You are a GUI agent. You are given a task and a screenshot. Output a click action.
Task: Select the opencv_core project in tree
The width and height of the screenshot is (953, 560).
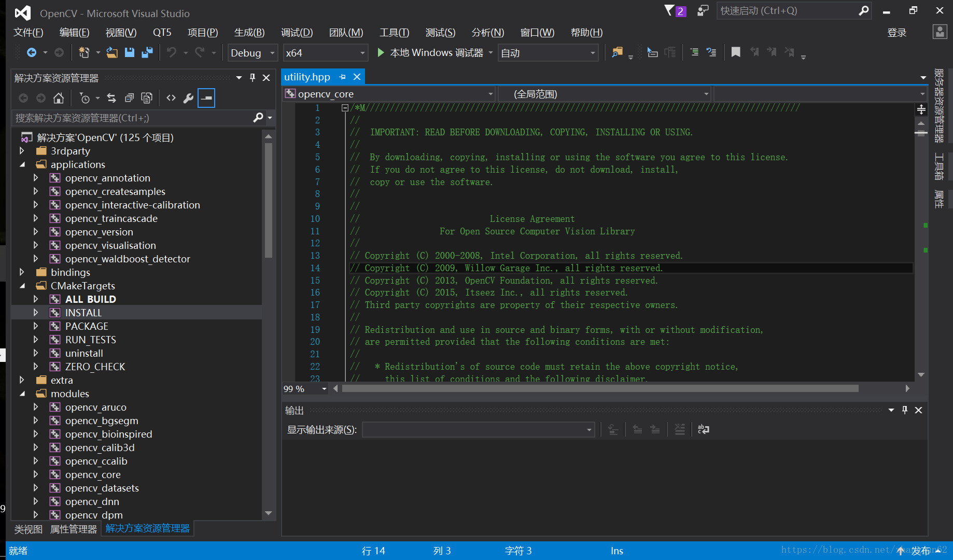pyautogui.click(x=93, y=474)
